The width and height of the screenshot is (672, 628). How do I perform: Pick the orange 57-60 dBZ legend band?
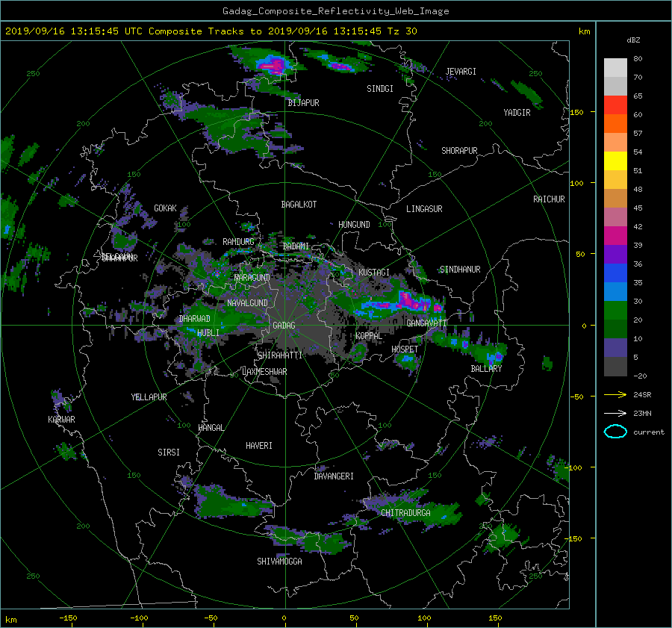615,124
